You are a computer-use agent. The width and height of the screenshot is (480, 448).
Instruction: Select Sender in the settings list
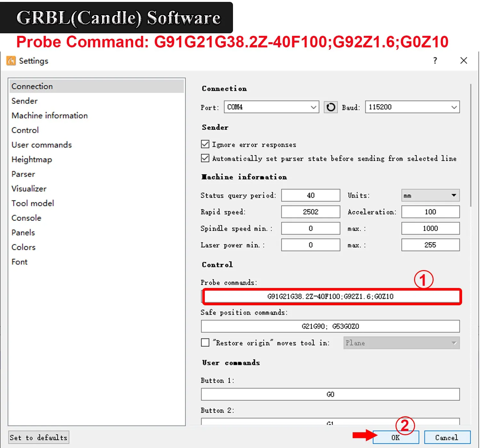pyautogui.click(x=96, y=101)
